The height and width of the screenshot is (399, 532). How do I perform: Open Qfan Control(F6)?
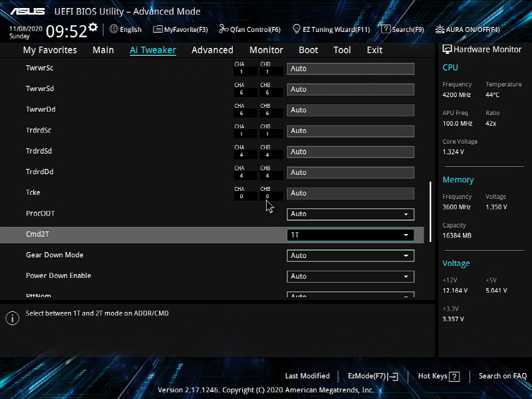tap(250, 29)
